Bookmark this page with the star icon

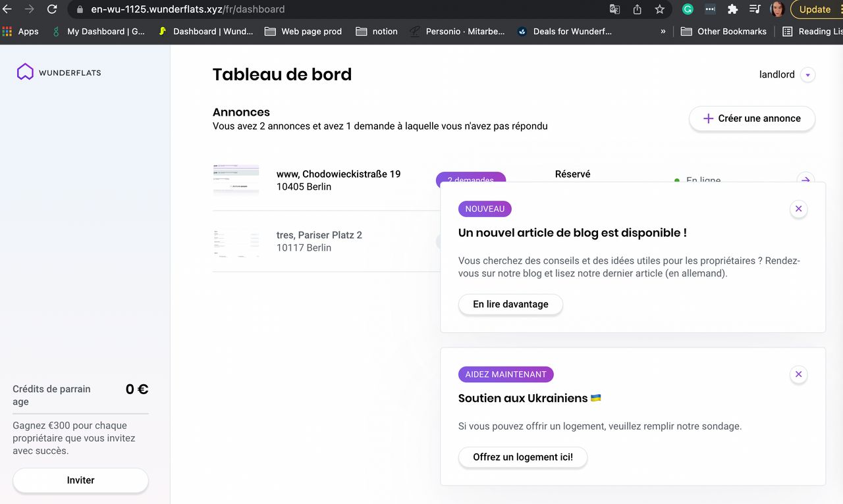pyautogui.click(x=659, y=9)
